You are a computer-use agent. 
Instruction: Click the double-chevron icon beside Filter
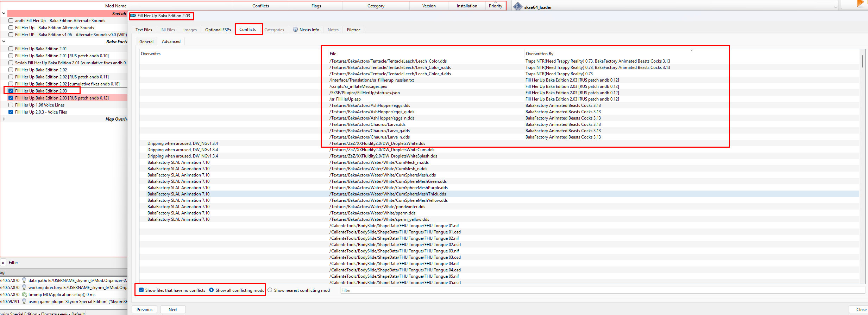click(x=3, y=263)
